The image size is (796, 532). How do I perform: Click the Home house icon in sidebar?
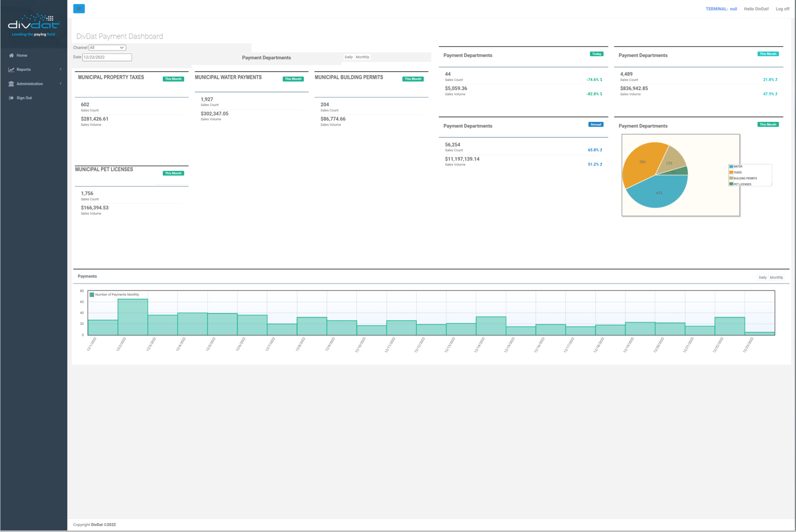(x=11, y=56)
